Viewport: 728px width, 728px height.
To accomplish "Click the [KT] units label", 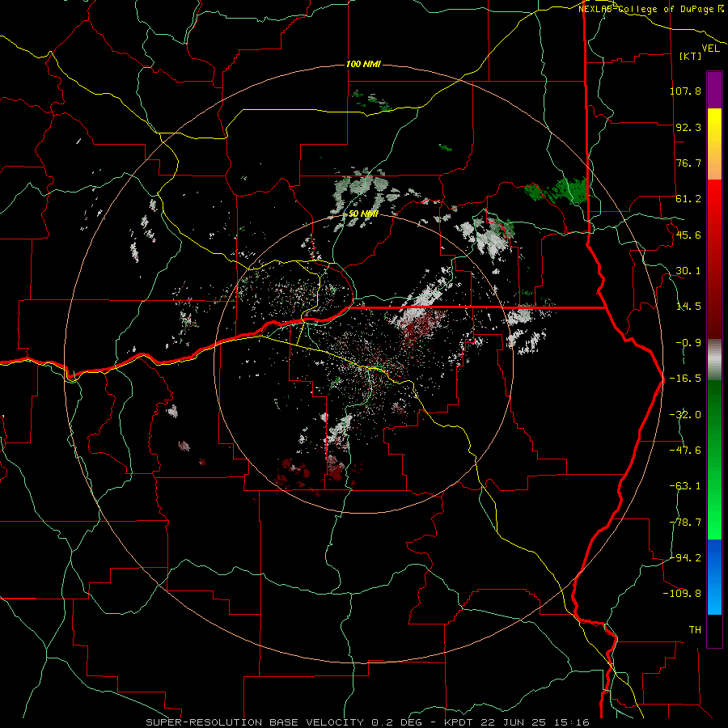I will (x=691, y=56).
